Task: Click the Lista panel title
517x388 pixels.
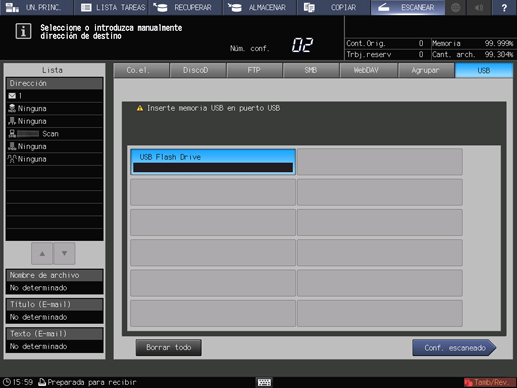Action: (53, 70)
